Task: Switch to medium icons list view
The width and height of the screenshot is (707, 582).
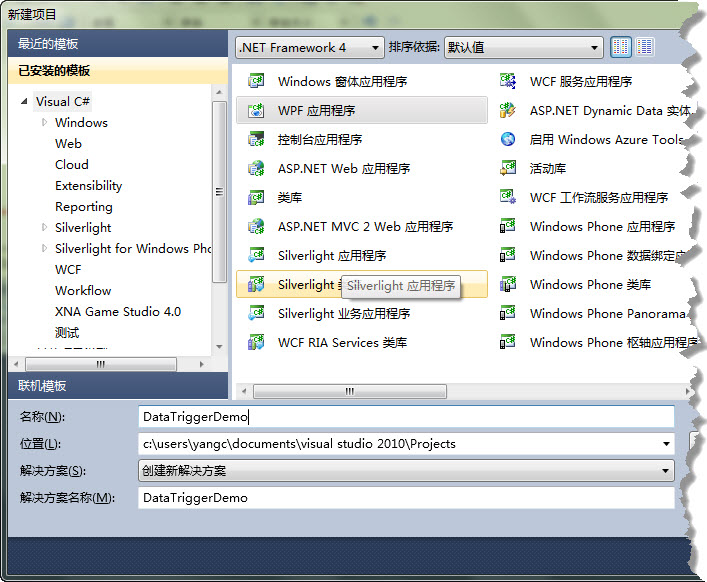Action: tap(645, 47)
